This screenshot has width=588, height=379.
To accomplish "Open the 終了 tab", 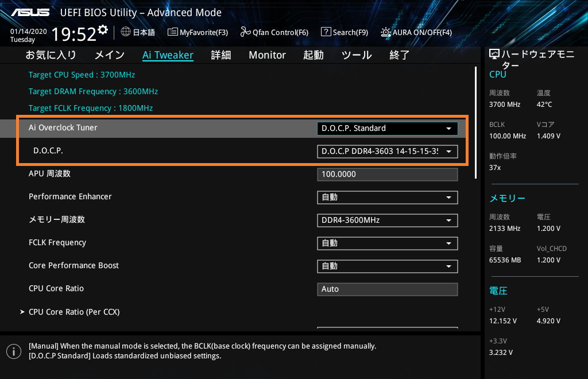I will point(400,55).
